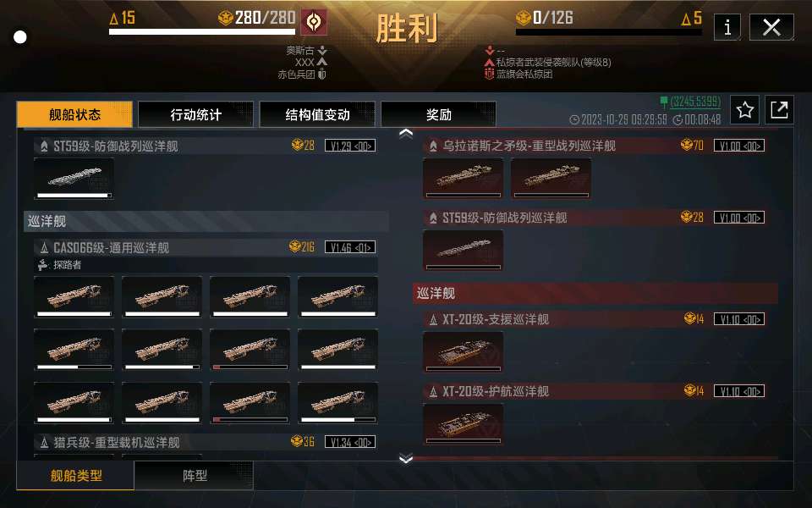Viewport: 812px width, 508px height.
Task: Share the battle report via export icon
Action: [x=779, y=109]
